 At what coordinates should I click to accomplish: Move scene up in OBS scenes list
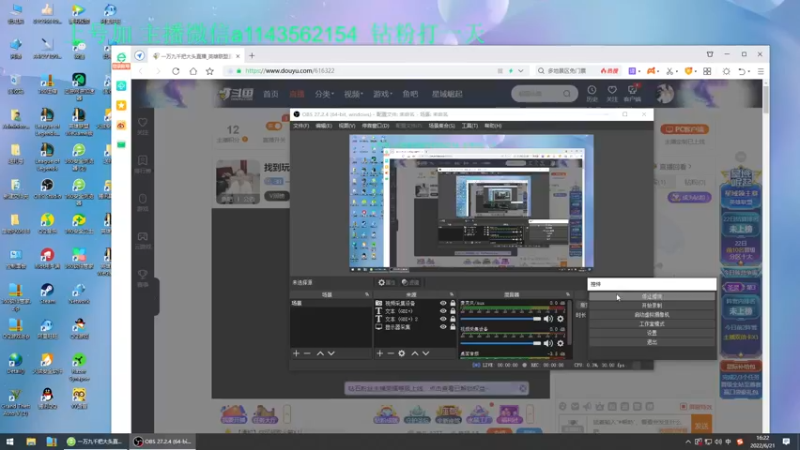(x=320, y=353)
